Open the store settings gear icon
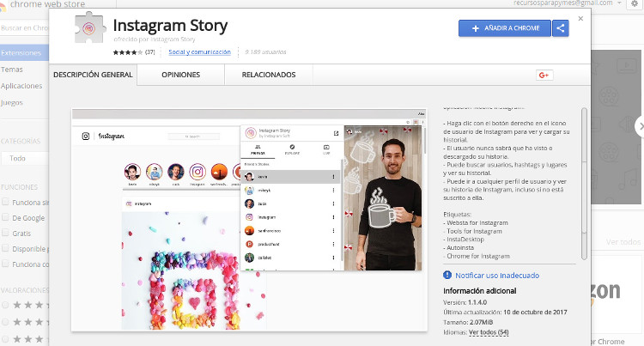Image resolution: width=644 pixels, height=346 pixels. pyautogui.click(x=635, y=3)
